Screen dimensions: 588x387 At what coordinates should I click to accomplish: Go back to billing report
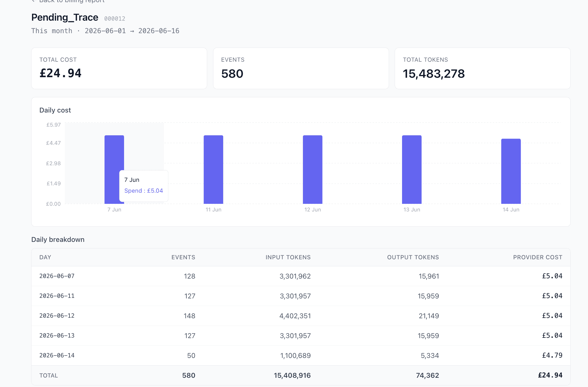coord(68,1)
